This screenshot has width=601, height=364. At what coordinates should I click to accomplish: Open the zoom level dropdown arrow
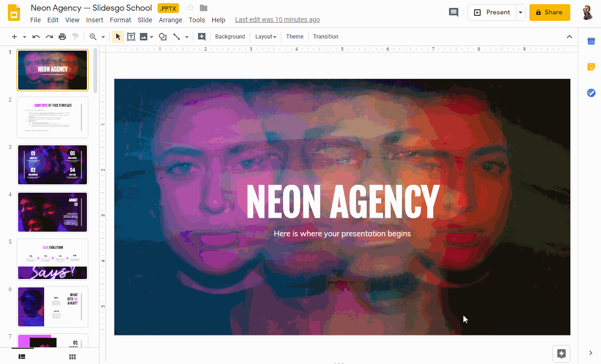point(103,37)
